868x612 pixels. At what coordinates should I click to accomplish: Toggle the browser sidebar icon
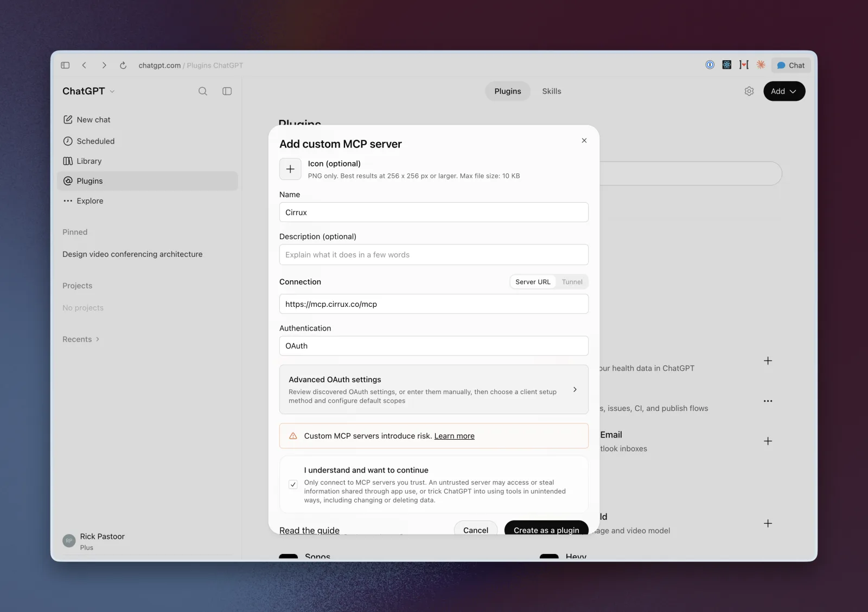(65, 65)
